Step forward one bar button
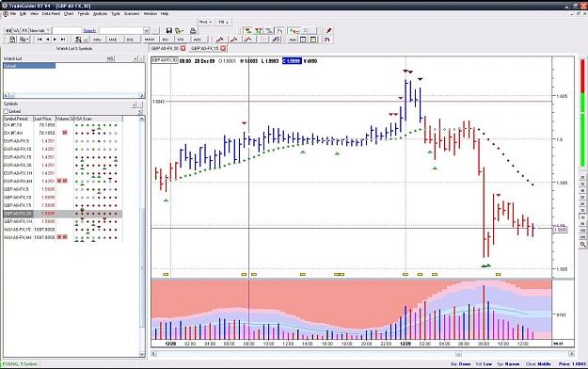This screenshot has height=369, width=588. (x=56, y=39)
